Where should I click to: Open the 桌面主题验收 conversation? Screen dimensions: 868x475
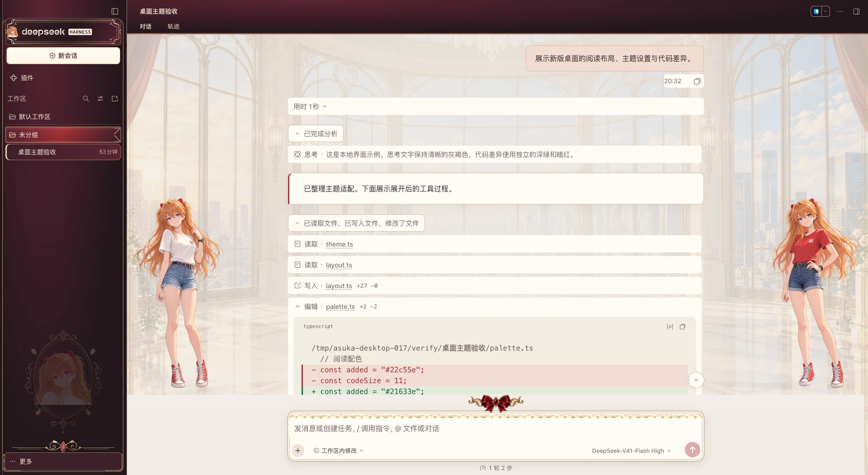[63, 152]
